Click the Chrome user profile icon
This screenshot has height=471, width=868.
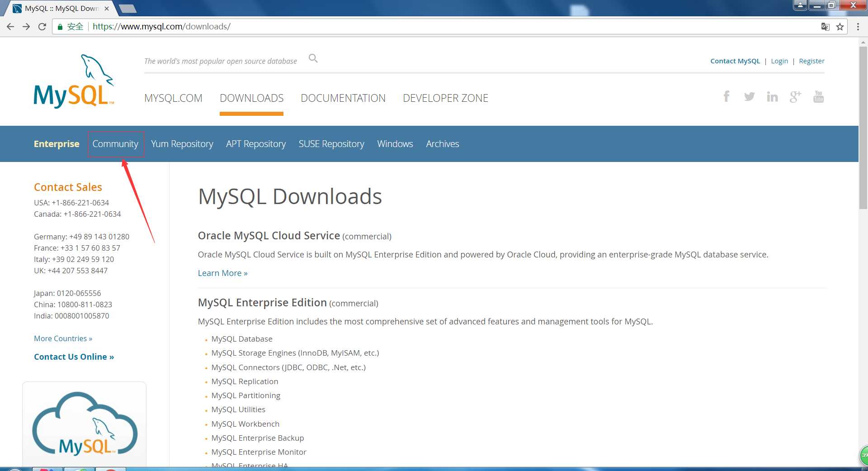[800, 5]
